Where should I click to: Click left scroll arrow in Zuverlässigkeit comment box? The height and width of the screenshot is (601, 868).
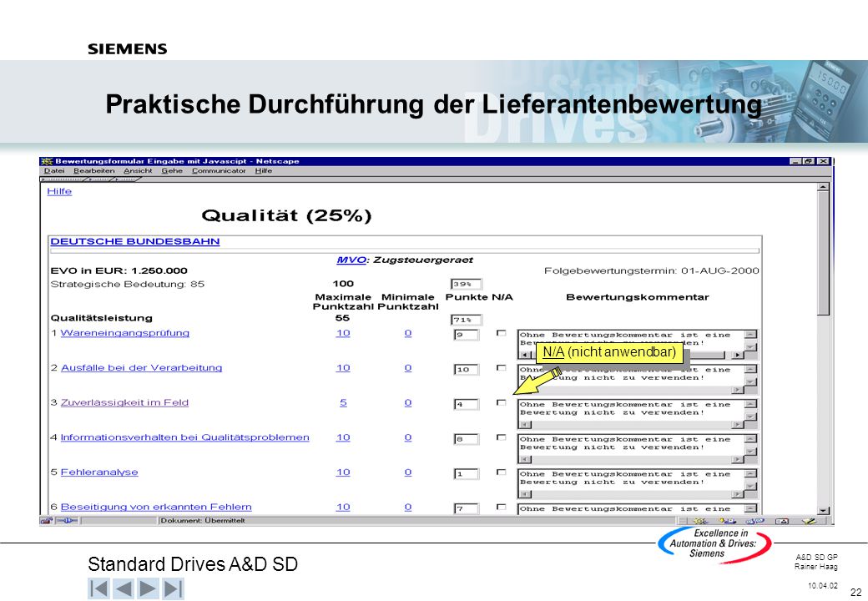pos(525,425)
